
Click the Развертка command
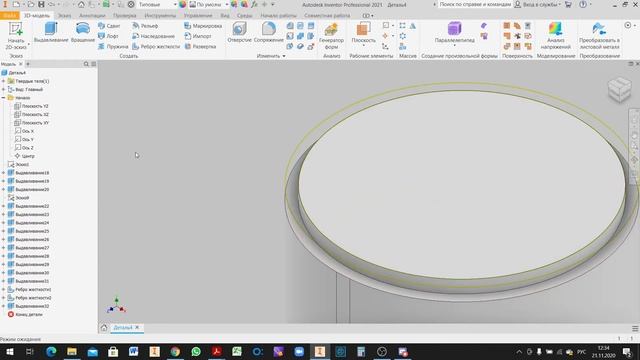(x=200, y=47)
